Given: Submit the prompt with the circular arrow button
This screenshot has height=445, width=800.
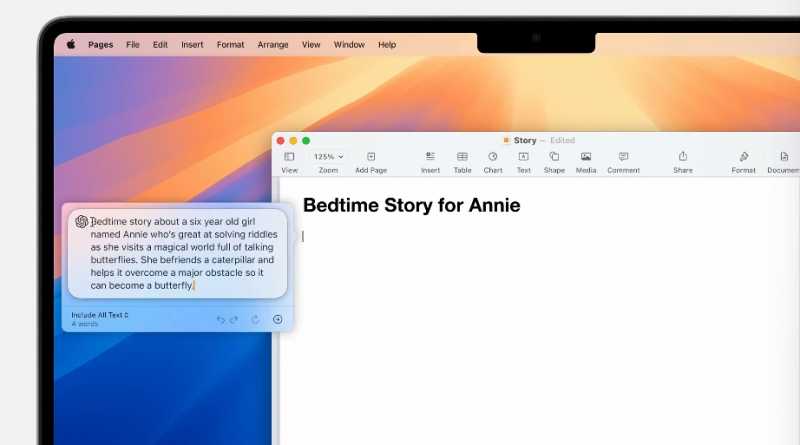Looking at the screenshot, I should 278,319.
